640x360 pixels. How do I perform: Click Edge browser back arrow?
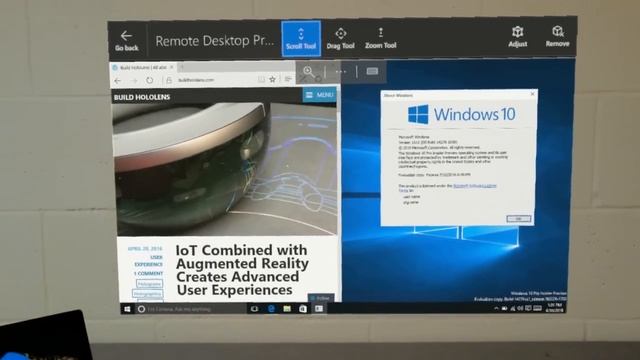[x=118, y=80]
